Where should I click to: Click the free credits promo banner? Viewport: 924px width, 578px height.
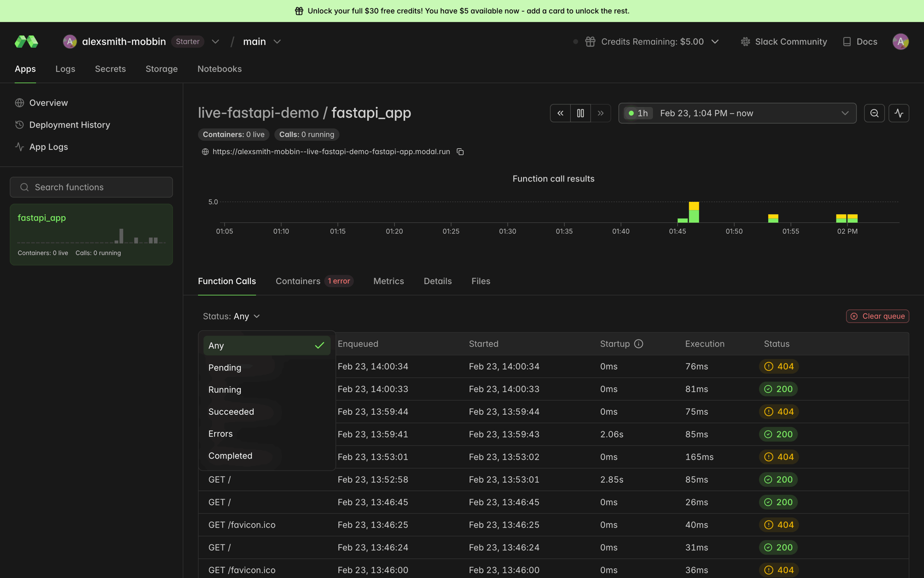click(x=462, y=11)
